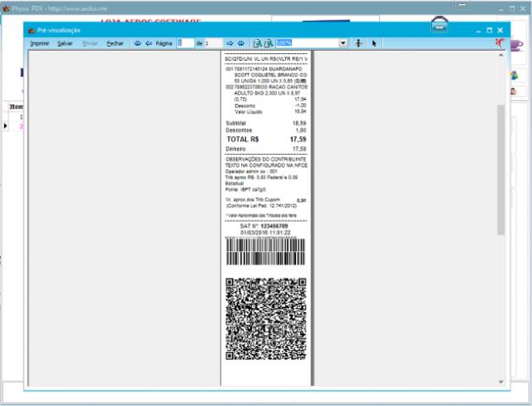The height and width of the screenshot is (406, 532).
Task: Click scroll-down arrow of preview scrollbar
Action: (x=501, y=381)
